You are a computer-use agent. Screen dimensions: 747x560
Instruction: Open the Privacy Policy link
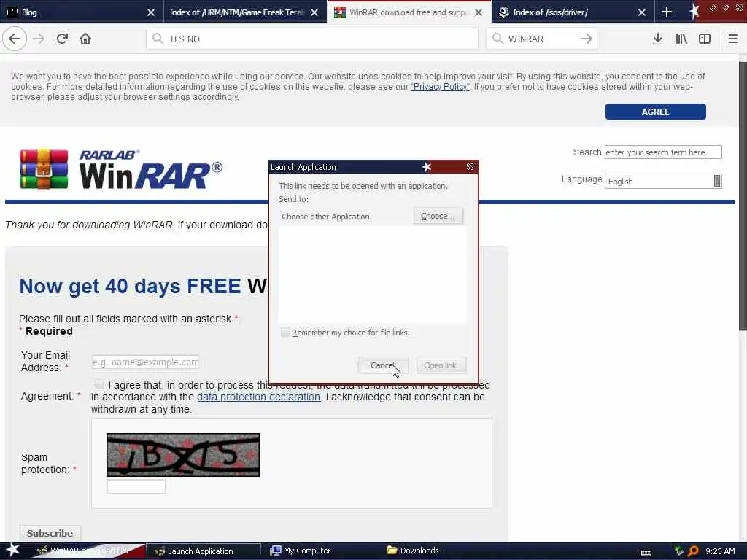click(440, 87)
